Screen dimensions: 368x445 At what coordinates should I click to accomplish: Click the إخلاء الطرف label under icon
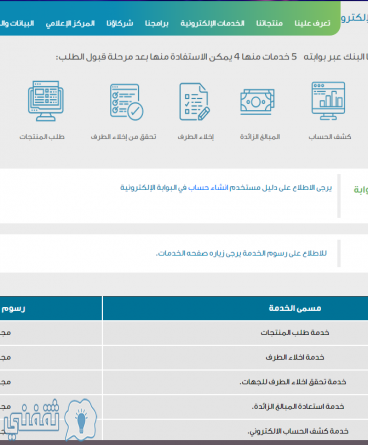point(196,137)
